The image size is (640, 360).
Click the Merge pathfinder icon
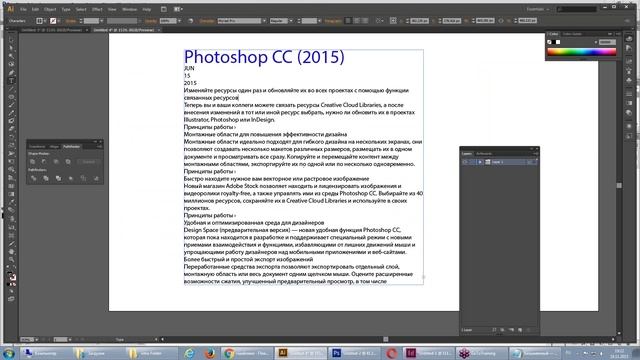tap(58, 178)
